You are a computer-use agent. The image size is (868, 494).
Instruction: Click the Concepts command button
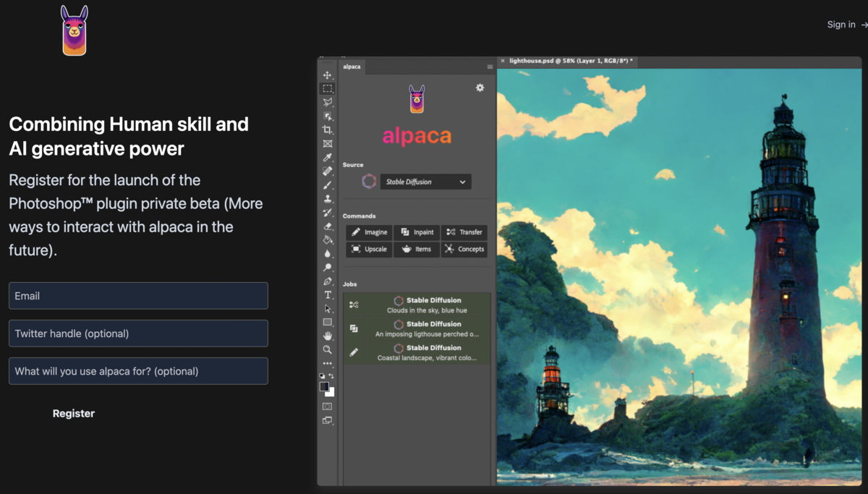[464, 249]
